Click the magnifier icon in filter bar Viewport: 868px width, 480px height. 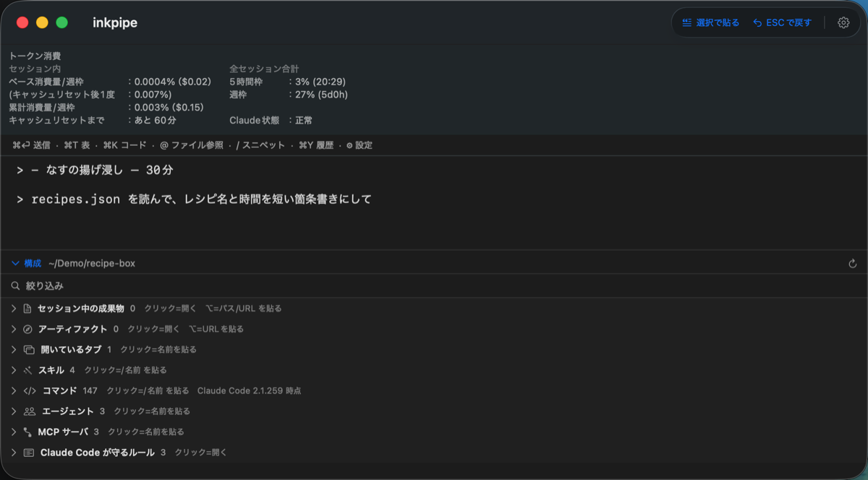click(15, 286)
